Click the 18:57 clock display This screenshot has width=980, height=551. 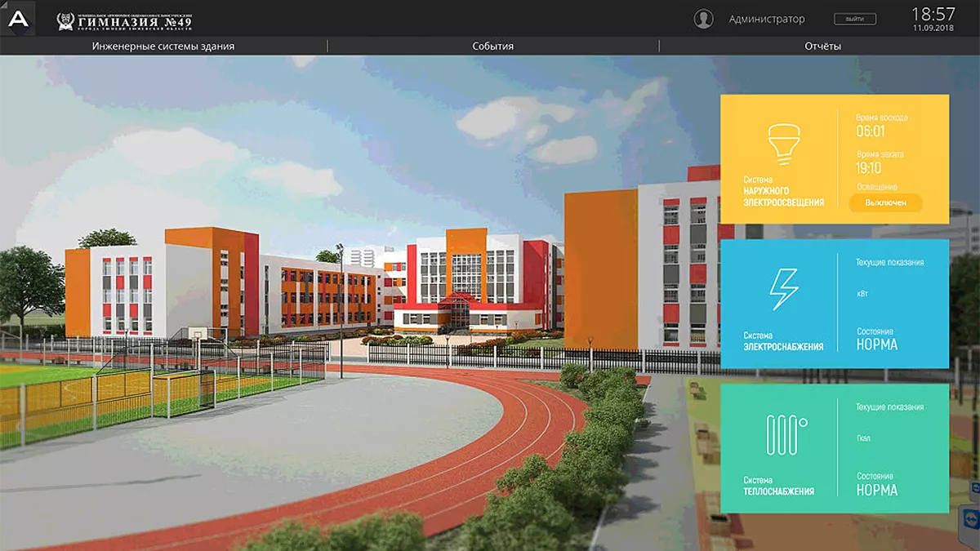(x=933, y=15)
